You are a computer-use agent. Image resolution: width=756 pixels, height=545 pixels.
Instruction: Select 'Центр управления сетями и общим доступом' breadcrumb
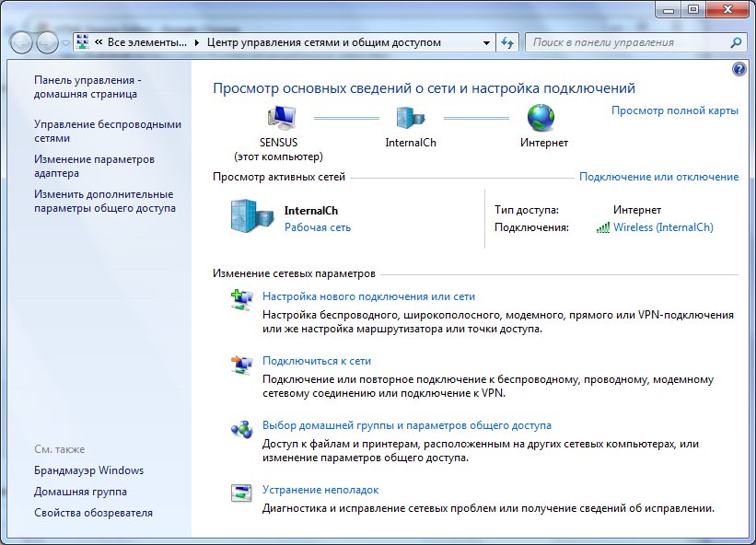coord(323,42)
